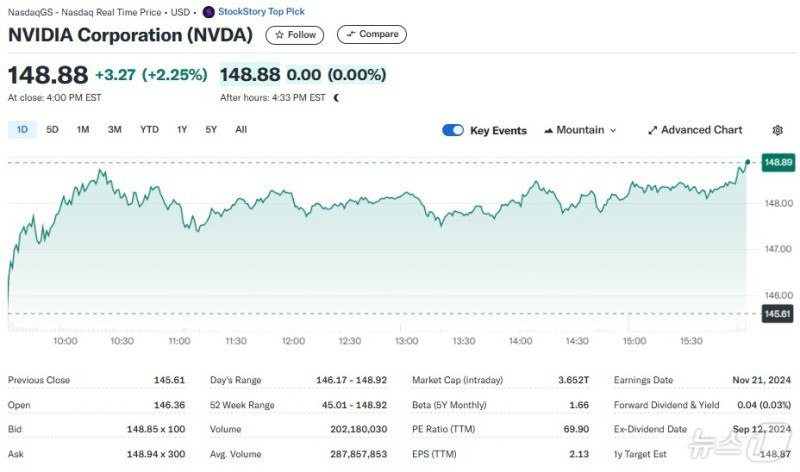Switch chart to 1M range
The width and height of the screenshot is (800, 472).
[x=83, y=130]
